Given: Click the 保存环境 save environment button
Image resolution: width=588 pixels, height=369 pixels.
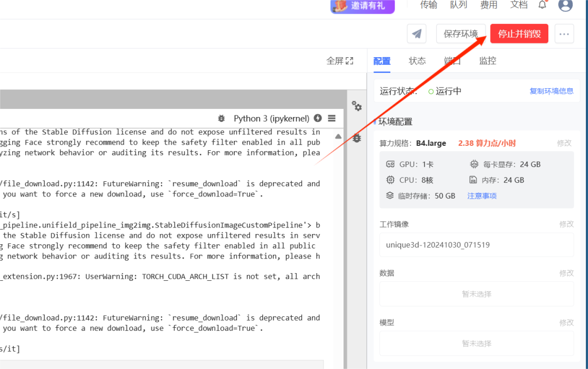Looking at the screenshot, I should (461, 34).
